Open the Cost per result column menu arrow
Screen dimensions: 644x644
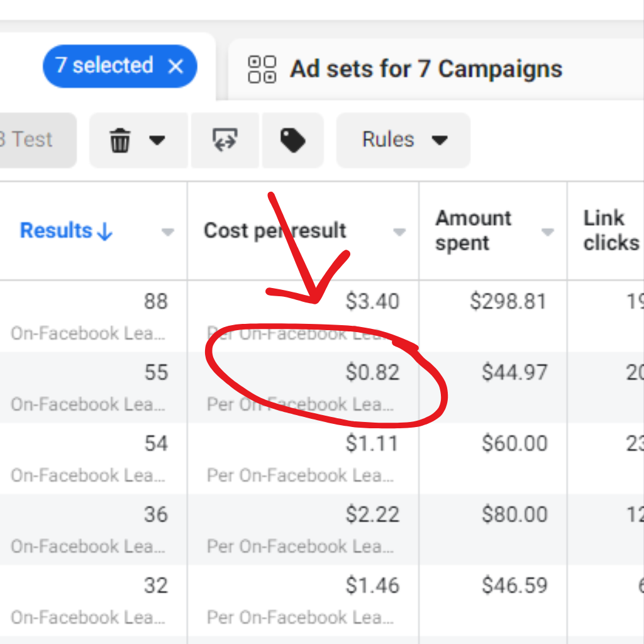(399, 232)
